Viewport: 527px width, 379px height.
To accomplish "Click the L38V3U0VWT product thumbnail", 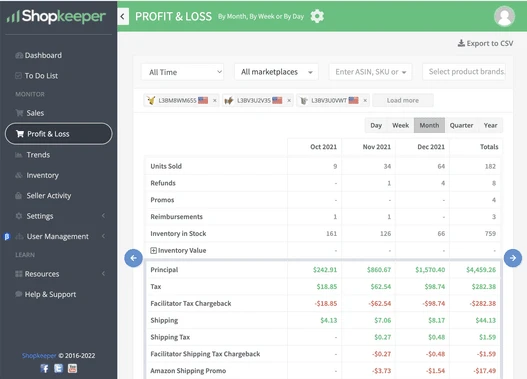I will tap(304, 100).
